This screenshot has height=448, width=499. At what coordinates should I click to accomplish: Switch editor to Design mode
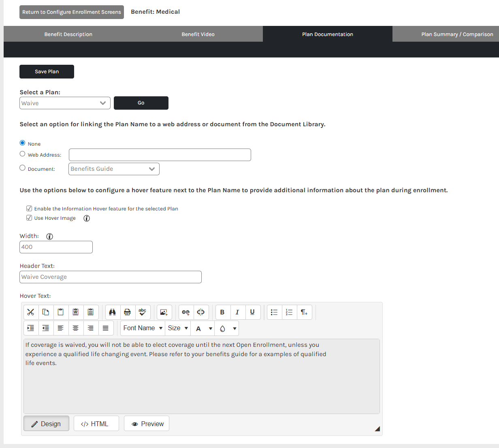[x=47, y=424]
